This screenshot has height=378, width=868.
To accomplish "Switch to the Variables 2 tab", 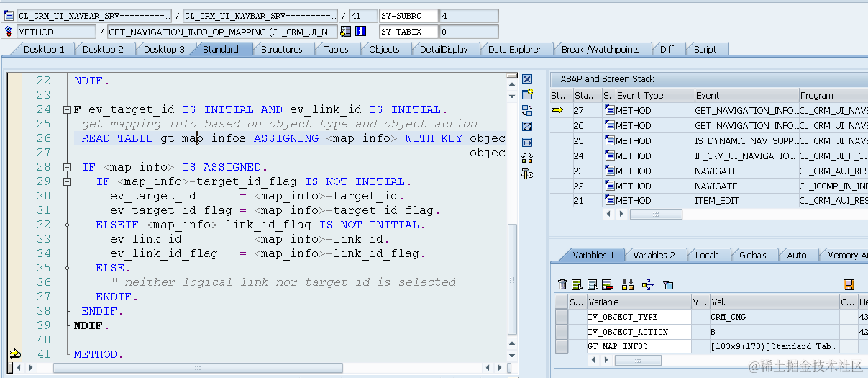I will pyautogui.click(x=654, y=255).
